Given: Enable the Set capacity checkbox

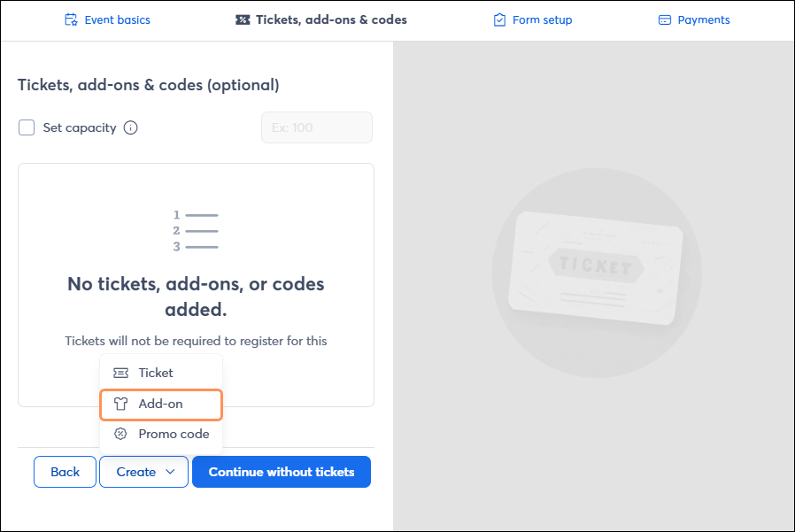Looking at the screenshot, I should point(27,127).
